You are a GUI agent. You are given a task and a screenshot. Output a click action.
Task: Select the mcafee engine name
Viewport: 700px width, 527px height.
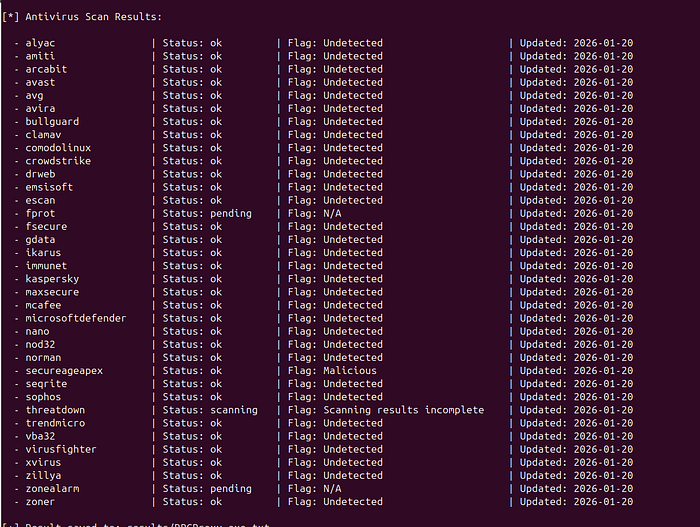point(43,305)
